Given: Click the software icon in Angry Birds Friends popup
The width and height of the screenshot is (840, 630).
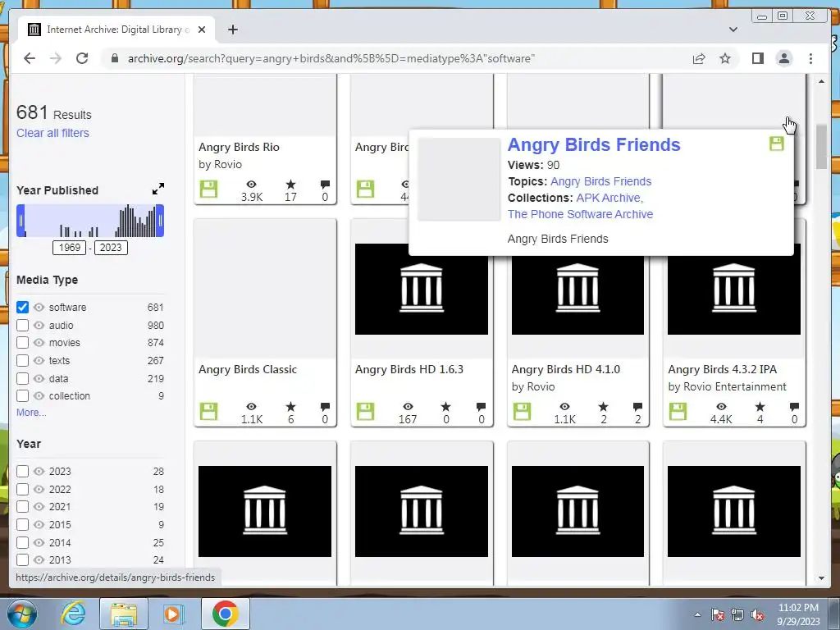Looking at the screenshot, I should 776,144.
